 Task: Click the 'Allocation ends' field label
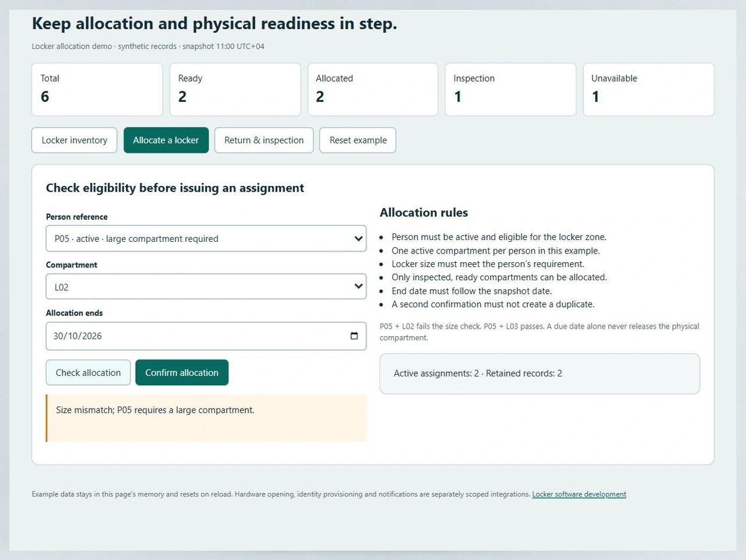pyautogui.click(x=75, y=313)
